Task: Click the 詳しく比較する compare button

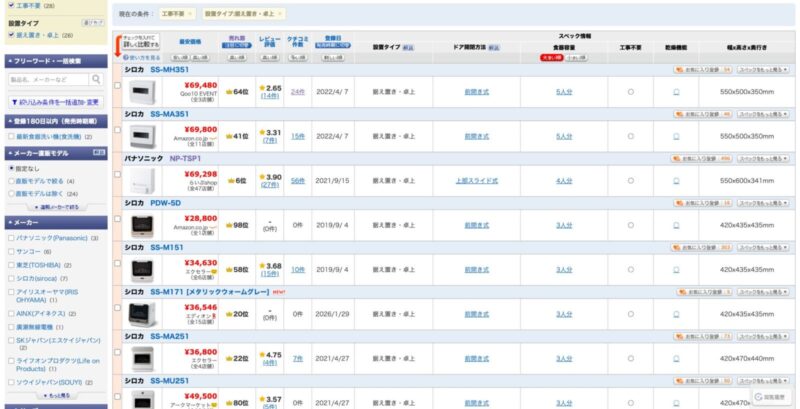Action: [140, 44]
